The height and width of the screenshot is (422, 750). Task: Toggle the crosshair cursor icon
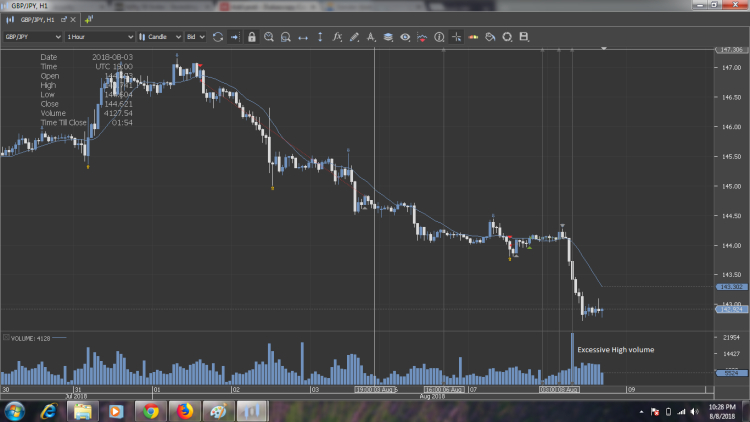point(456,37)
